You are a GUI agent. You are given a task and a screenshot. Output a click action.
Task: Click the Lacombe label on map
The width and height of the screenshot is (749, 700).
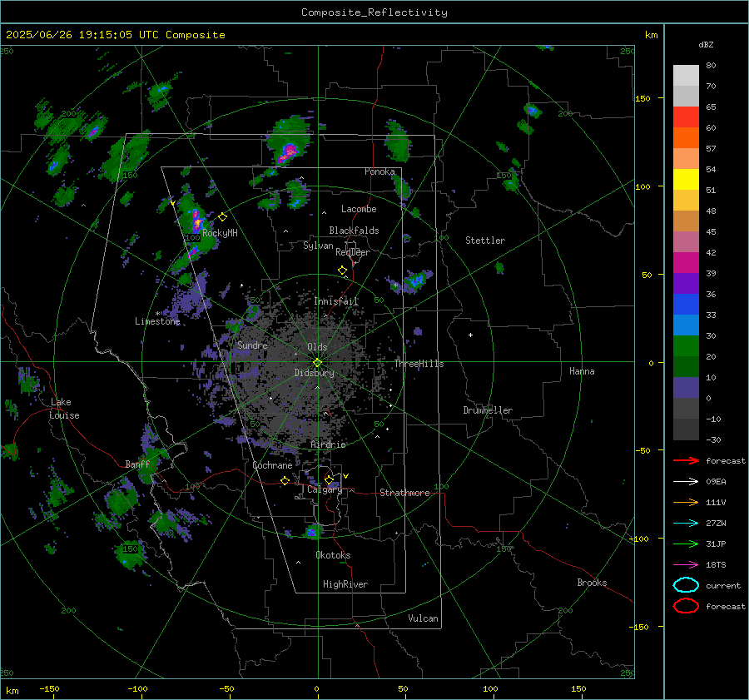[x=359, y=209]
